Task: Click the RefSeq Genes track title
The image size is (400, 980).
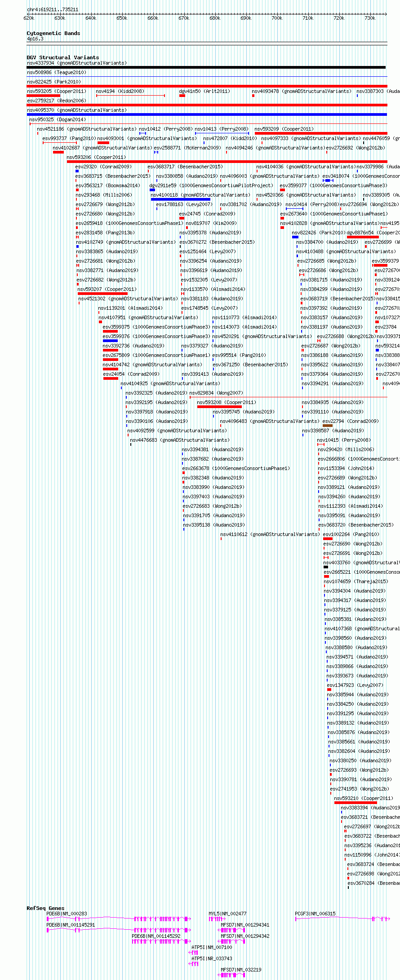Action: (x=45, y=908)
